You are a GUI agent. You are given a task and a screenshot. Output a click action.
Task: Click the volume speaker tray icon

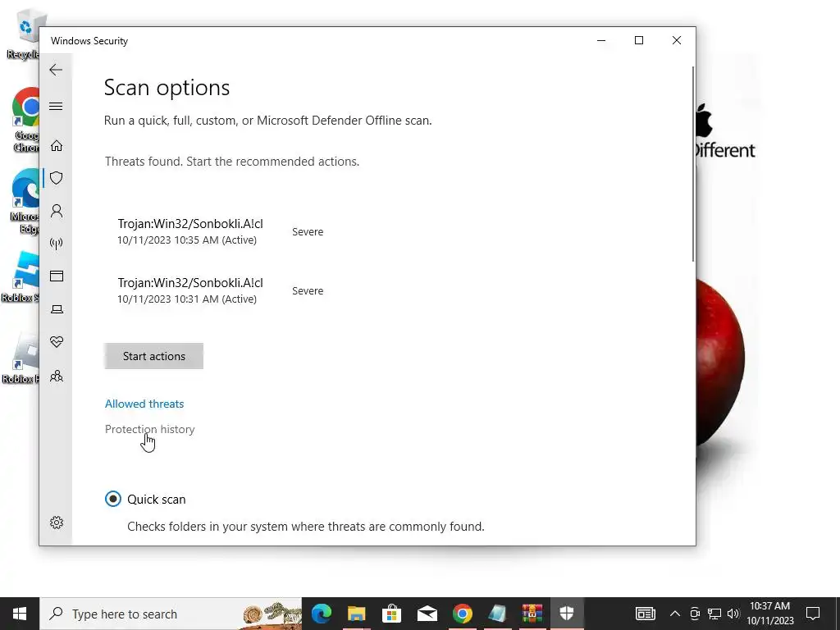click(733, 614)
